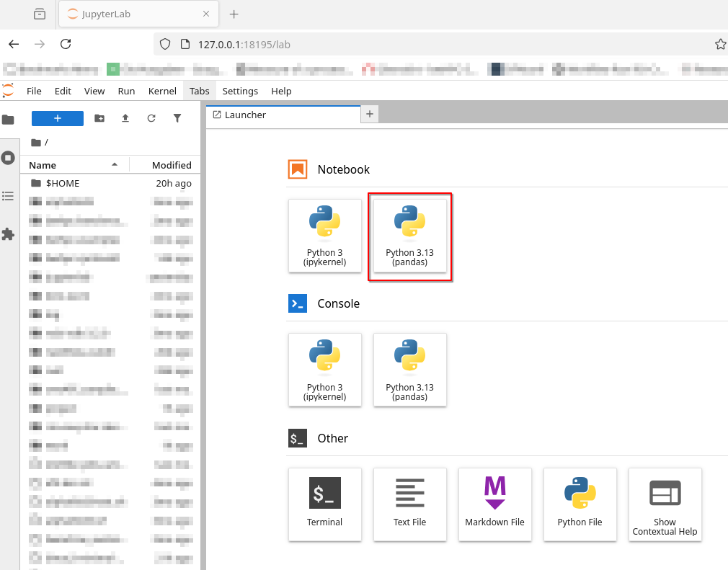Toggle the file filter icon
The width and height of the screenshot is (728, 570).
point(177,118)
